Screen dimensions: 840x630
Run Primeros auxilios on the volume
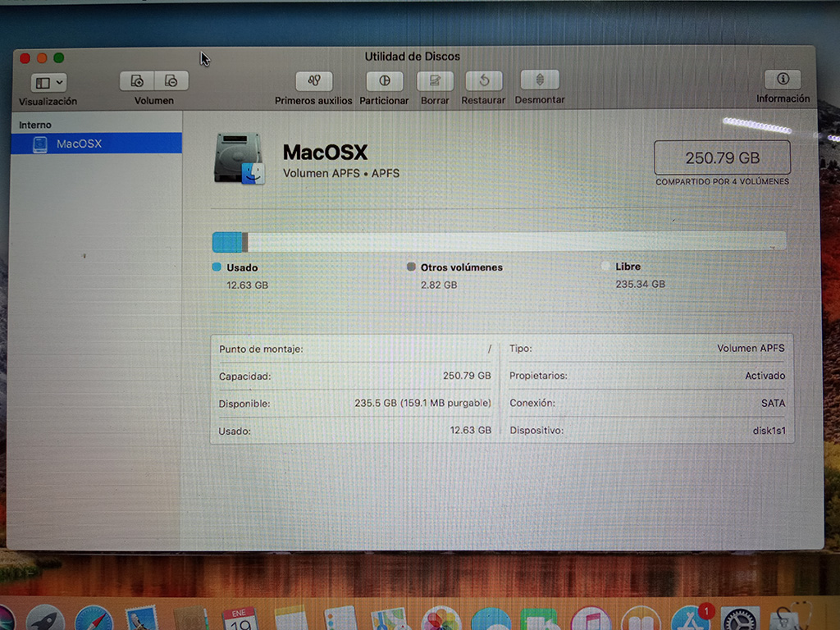pyautogui.click(x=314, y=81)
